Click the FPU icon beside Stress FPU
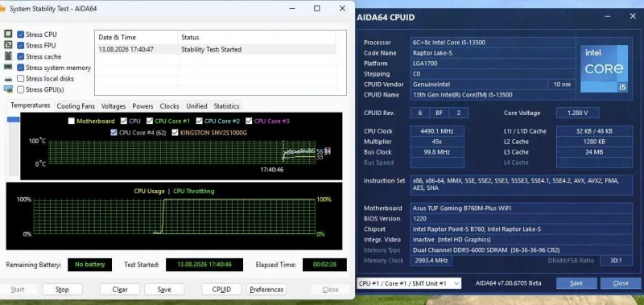This screenshot has width=644, height=305. click(8, 45)
